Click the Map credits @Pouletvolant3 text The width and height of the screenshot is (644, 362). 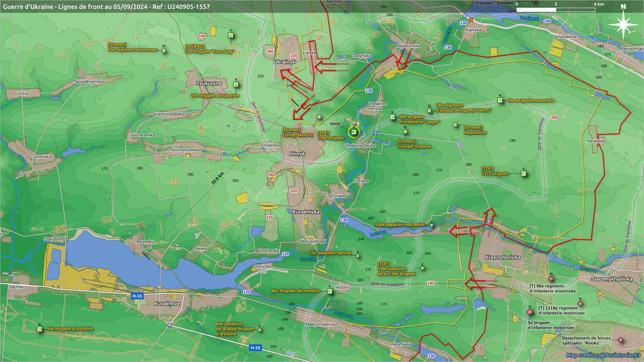[x=603, y=355]
